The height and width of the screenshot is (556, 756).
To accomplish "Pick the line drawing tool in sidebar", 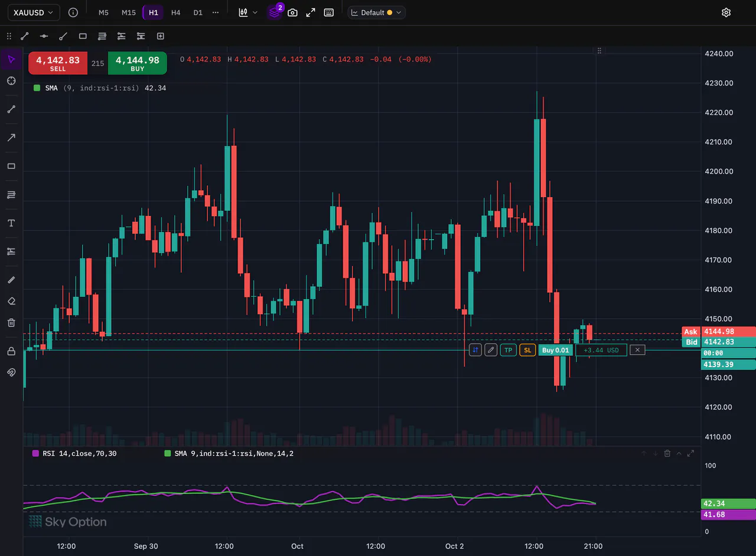I will pyautogui.click(x=11, y=109).
